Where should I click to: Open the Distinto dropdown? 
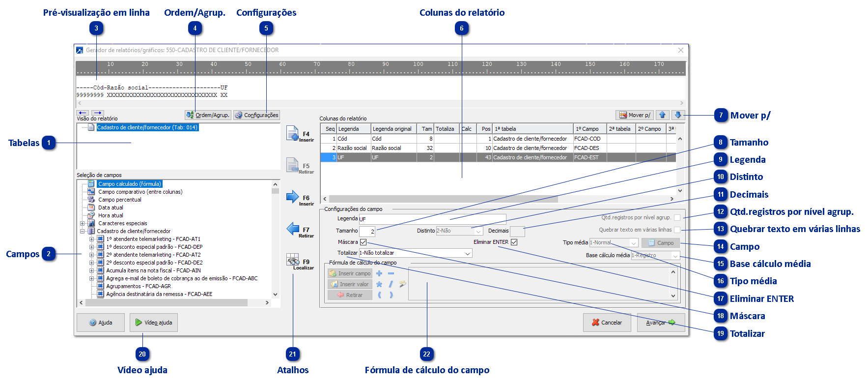(478, 231)
